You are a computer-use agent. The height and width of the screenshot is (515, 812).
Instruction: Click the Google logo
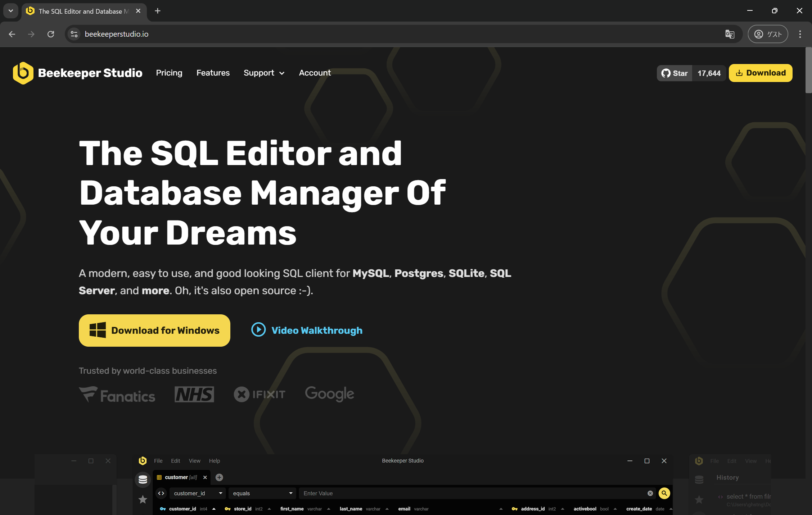tap(330, 394)
